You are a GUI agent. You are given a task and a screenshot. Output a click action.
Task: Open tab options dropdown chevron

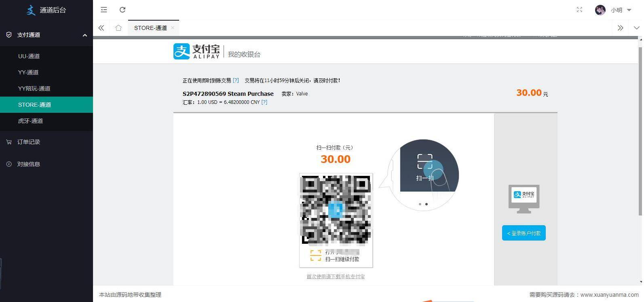[637, 28]
